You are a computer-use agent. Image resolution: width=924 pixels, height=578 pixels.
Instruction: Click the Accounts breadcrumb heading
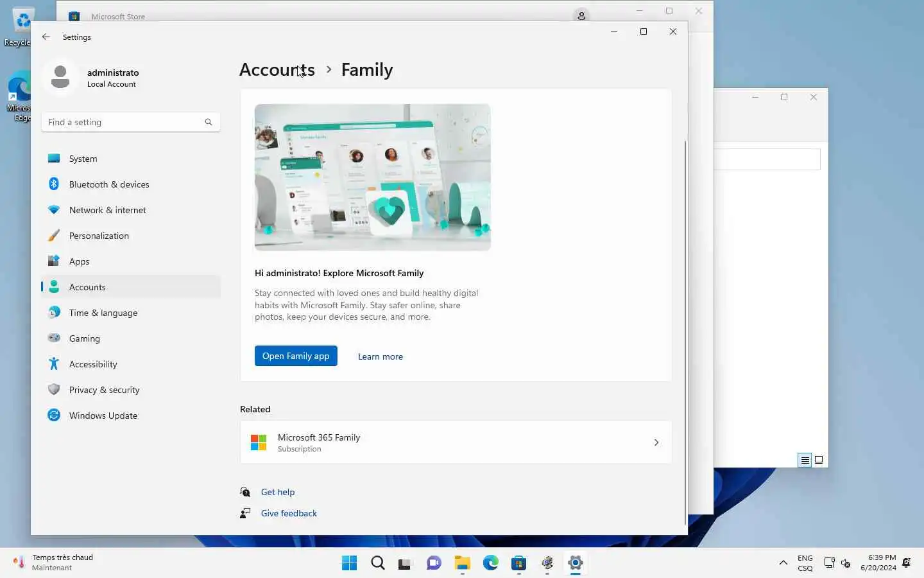pyautogui.click(x=277, y=69)
